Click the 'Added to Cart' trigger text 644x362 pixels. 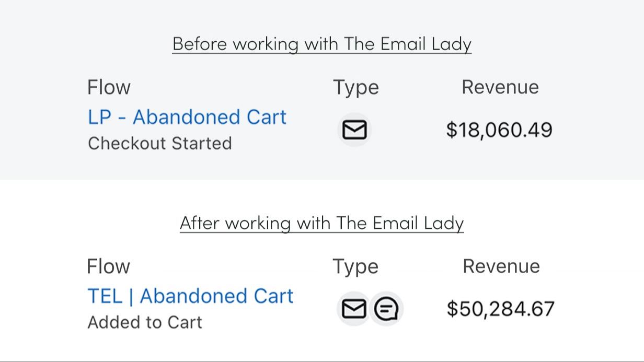click(145, 322)
